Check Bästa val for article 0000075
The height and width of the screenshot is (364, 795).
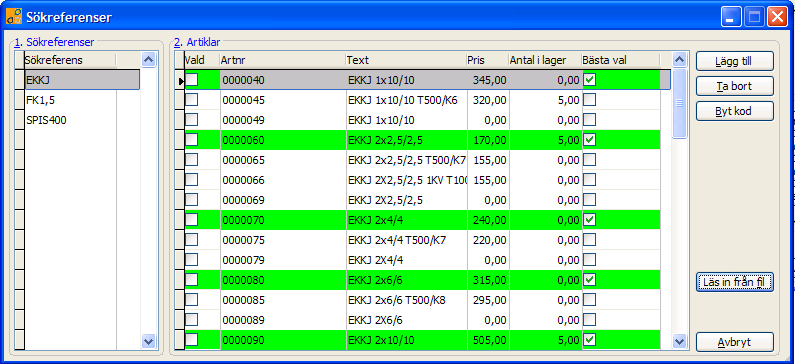(x=590, y=240)
